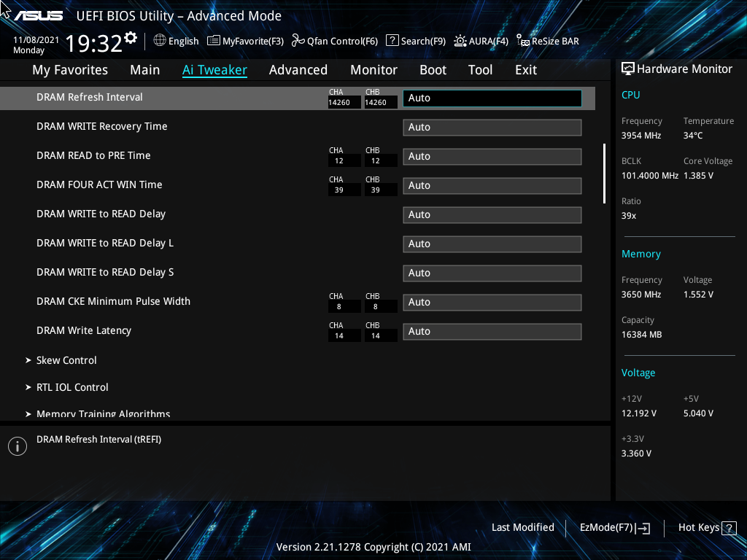Open the Boot tab
This screenshot has width=747, height=560.
[433, 70]
